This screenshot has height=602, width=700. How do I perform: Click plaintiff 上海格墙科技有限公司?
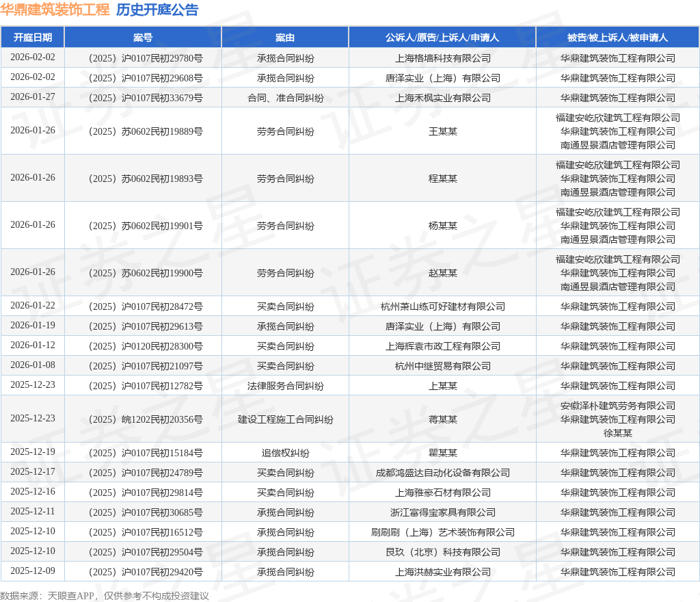442,59
